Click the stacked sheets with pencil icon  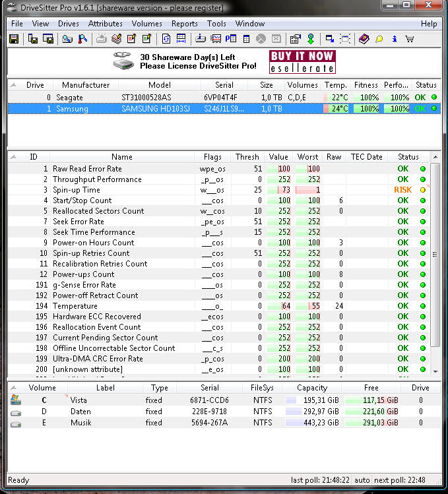(116, 39)
